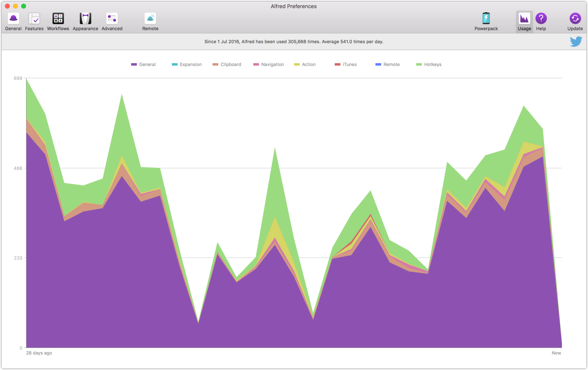Image resolution: width=588 pixels, height=370 pixels.
Task: Click the 466 axis value
Action: (18, 168)
